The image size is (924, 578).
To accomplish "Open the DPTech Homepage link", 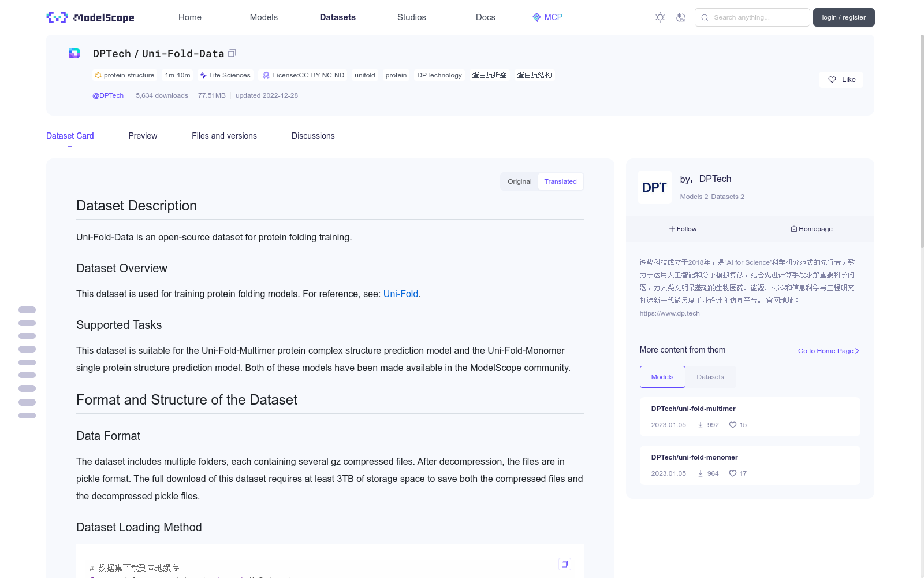I will click(811, 229).
